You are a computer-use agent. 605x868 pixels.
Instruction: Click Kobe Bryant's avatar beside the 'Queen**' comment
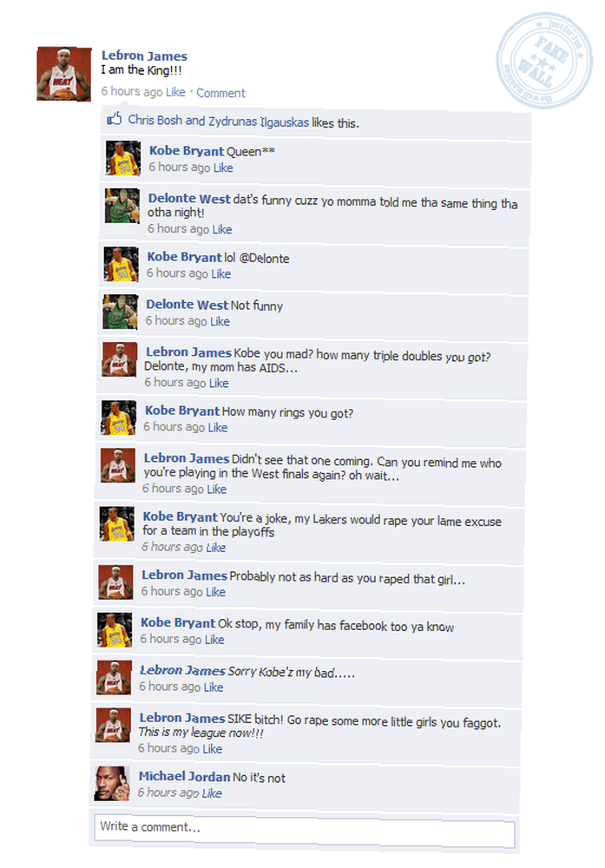(x=123, y=158)
